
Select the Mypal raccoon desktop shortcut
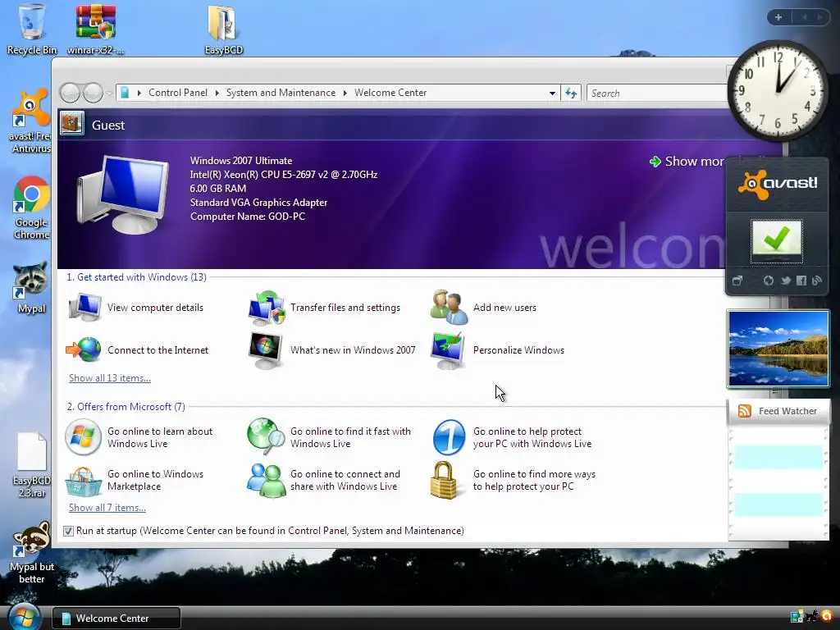(31, 288)
